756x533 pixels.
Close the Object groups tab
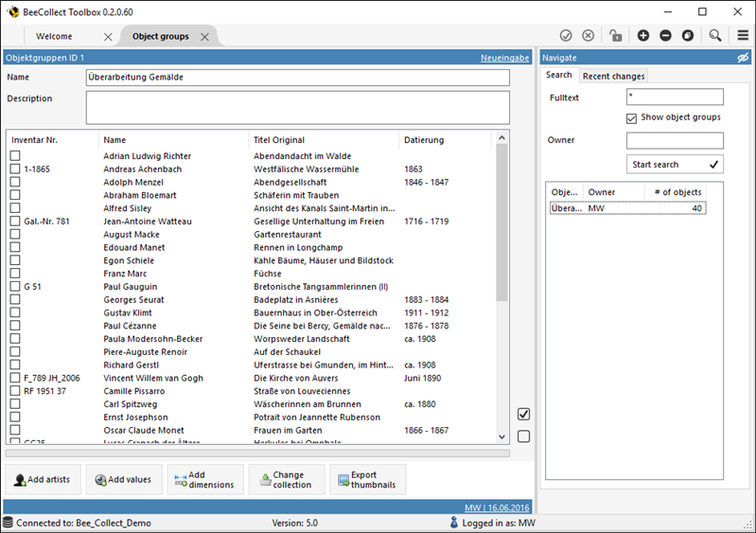(x=205, y=37)
